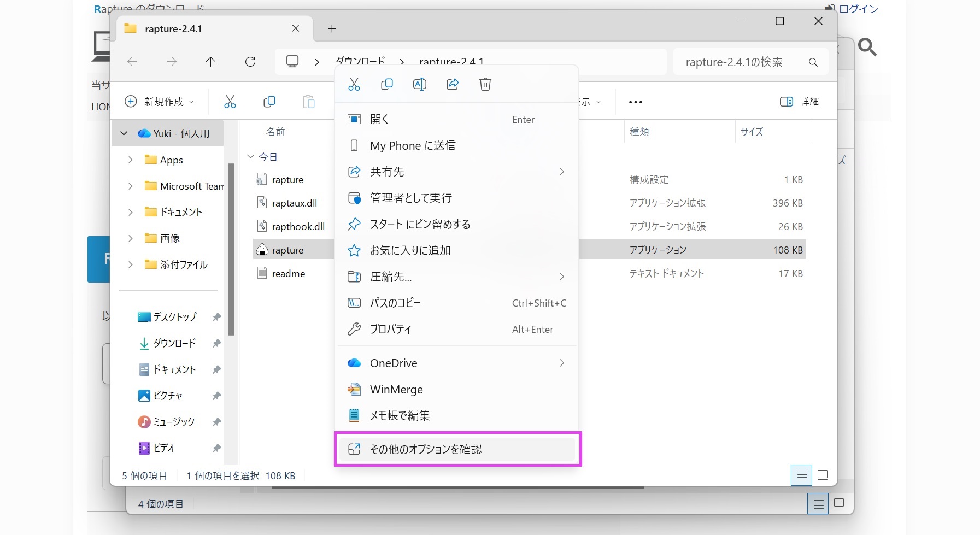
Task: Click the delete trash icon in context menu
Action: [x=485, y=84]
